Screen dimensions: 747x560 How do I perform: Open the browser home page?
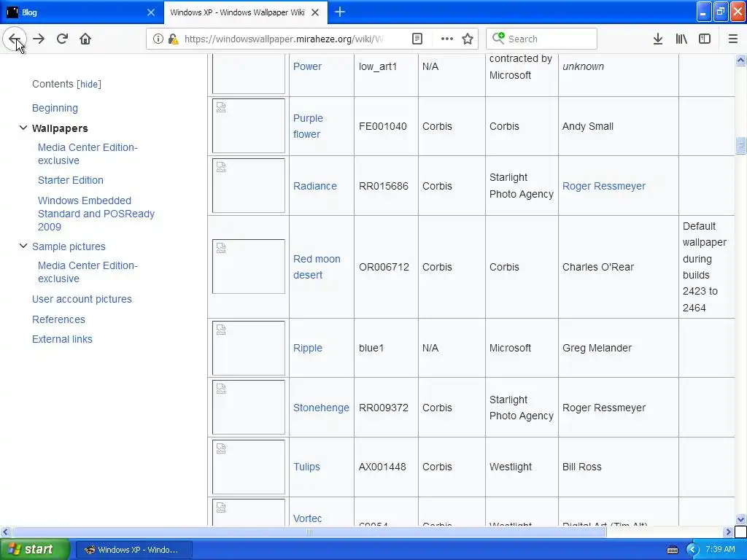tap(85, 39)
